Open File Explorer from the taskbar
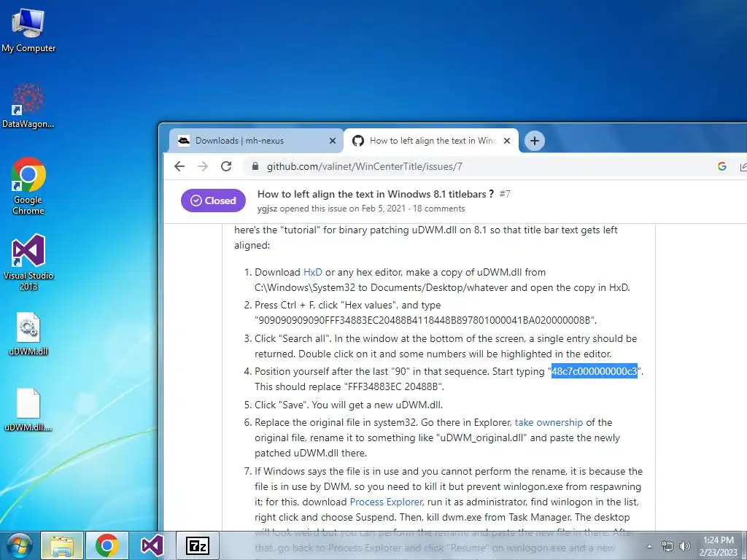This screenshot has height=560, width=747. pyautogui.click(x=63, y=545)
